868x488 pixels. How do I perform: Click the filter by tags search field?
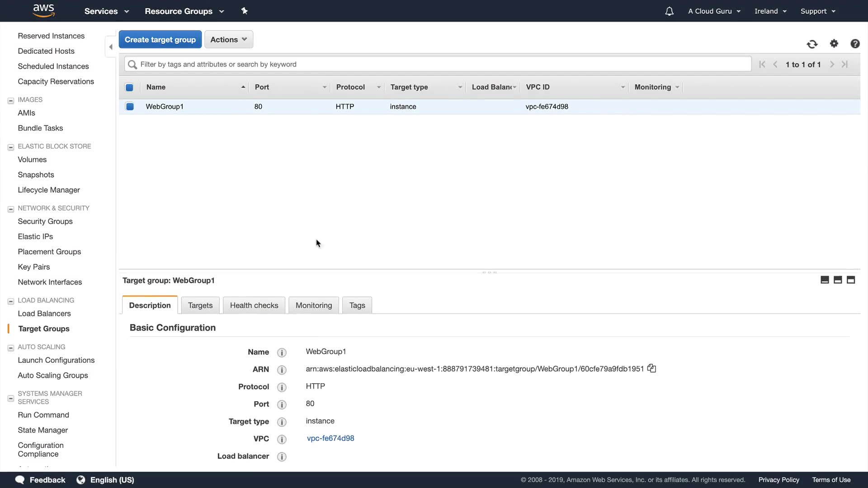click(438, 64)
